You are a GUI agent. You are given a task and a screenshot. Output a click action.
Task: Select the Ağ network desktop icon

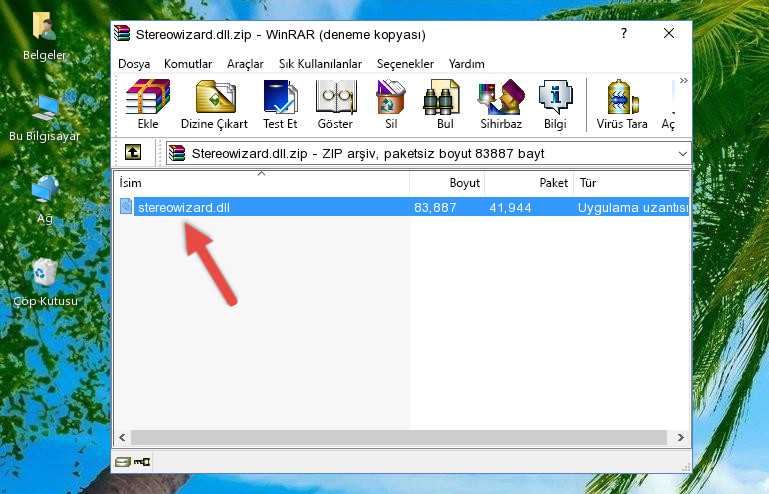pyautogui.click(x=45, y=200)
